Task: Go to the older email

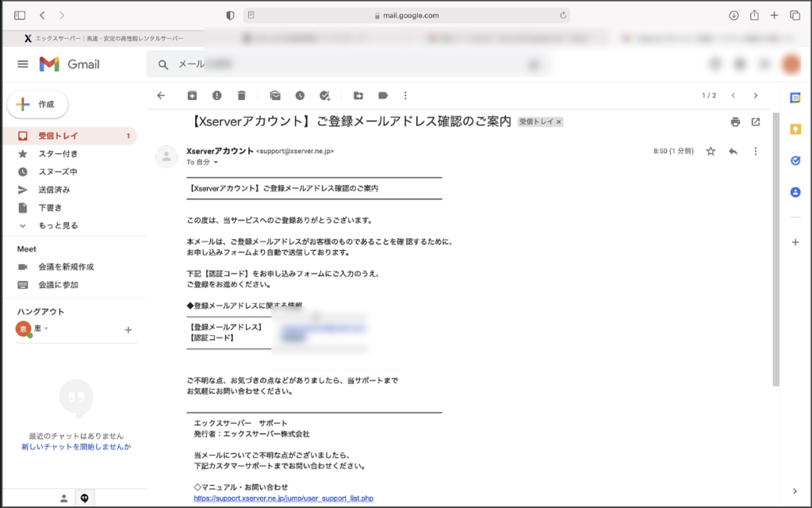Action: pyautogui.click(x=756, y=95)
